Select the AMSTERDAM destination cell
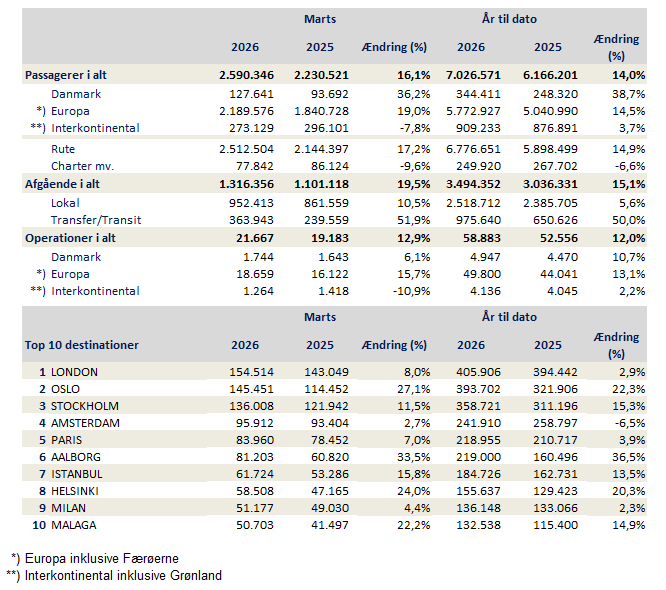 coord(86,423)
